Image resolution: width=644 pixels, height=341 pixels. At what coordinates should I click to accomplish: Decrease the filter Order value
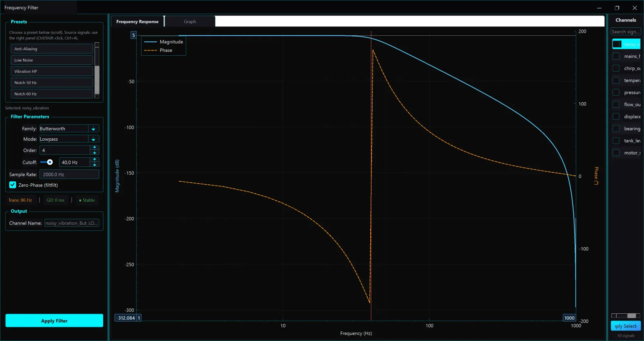pyautogui.click(x=95, y=152)
